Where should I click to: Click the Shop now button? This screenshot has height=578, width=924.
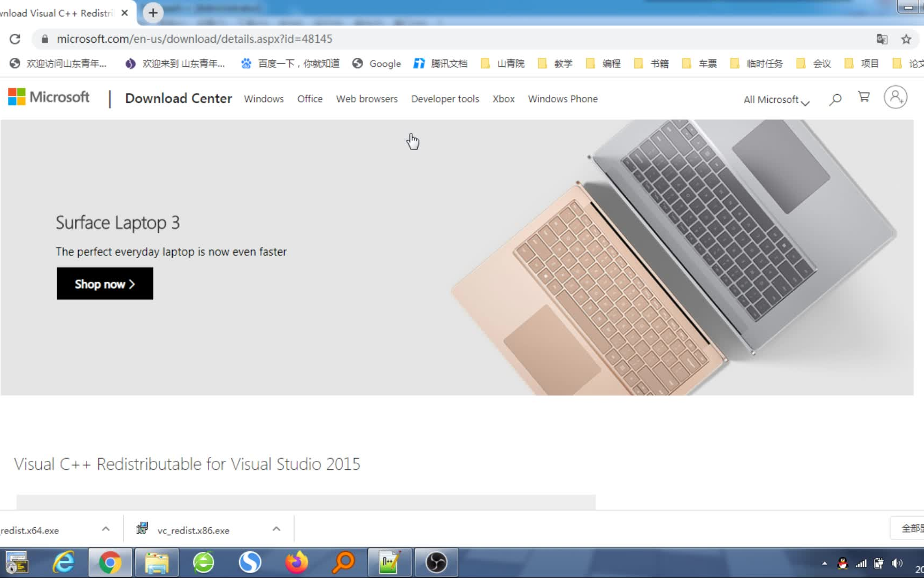[x=105, y=284]
